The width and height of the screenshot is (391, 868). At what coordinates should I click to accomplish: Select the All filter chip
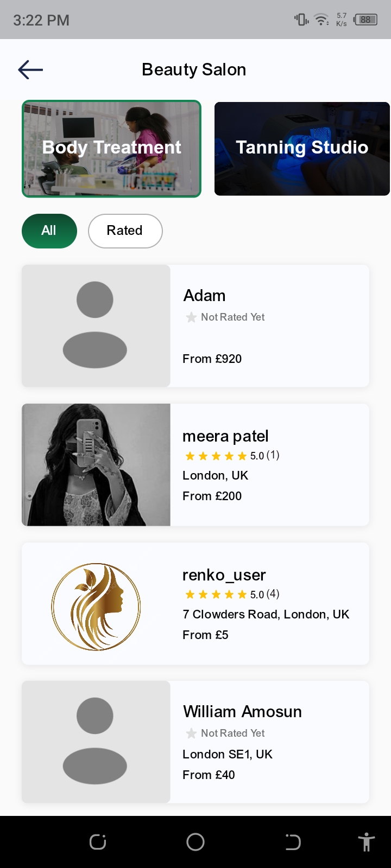(49, 231)
